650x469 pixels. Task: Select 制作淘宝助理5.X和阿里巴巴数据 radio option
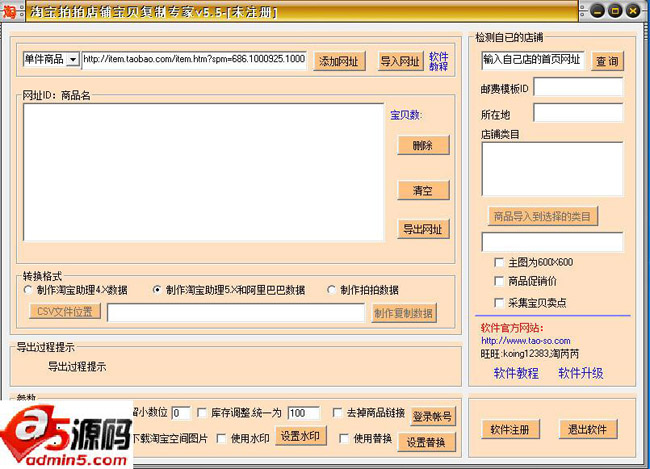coord(157,290)
